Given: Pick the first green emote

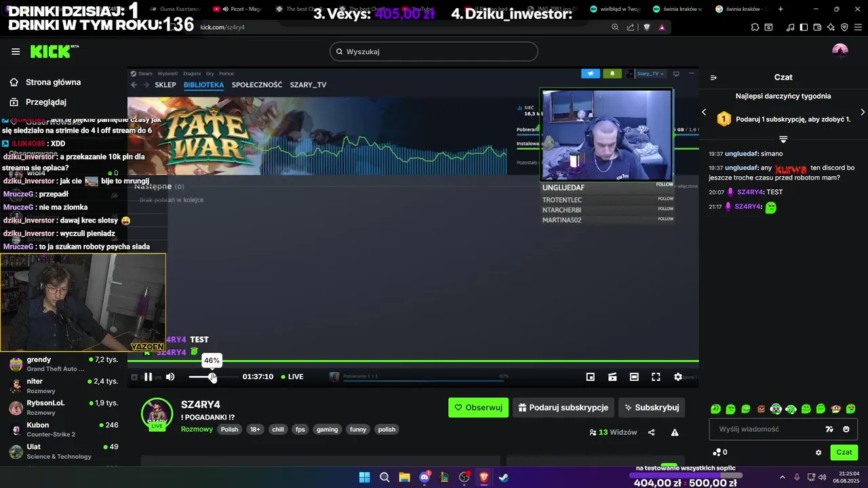Looking at the screenshot, I should point(715,409).
